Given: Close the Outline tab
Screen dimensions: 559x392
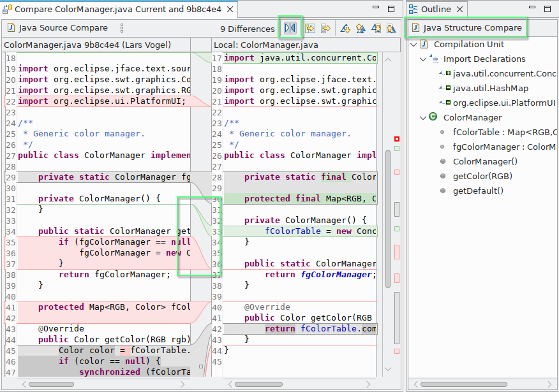Looking at the screenshot, I should click(460, 10).
